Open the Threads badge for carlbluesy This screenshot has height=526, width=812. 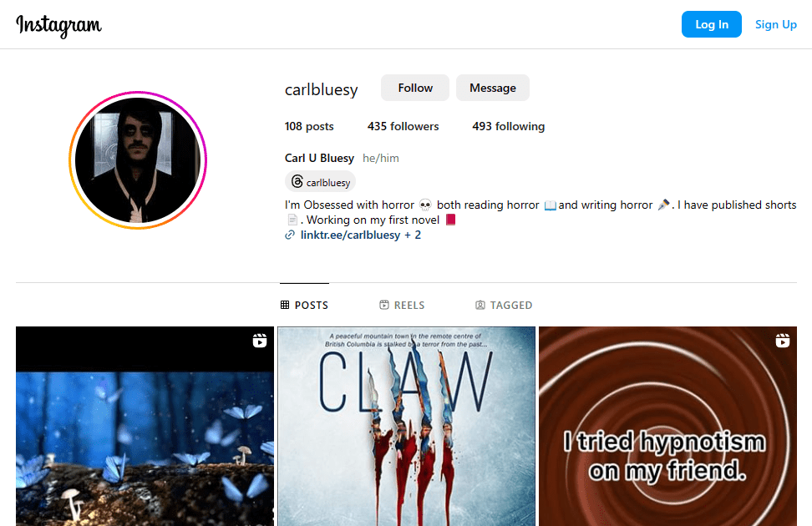point(320,182)
